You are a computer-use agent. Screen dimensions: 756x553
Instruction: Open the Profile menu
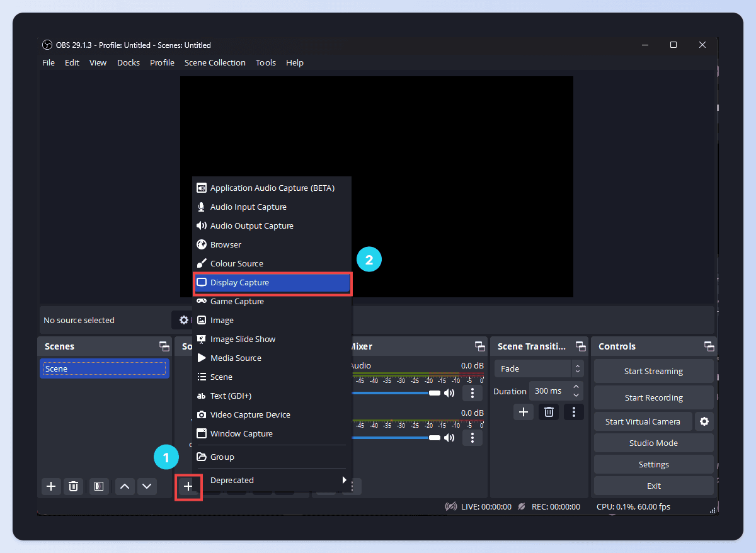point(162,62)
